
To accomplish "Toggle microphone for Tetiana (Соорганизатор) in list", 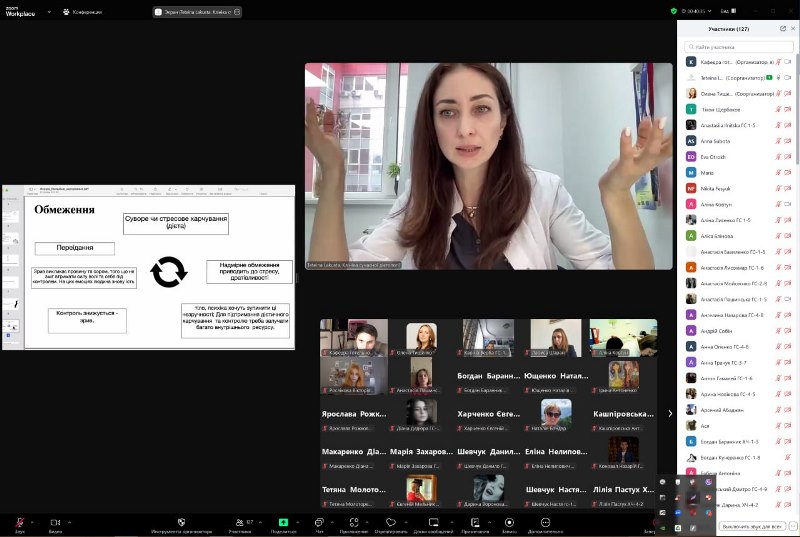I will pyautogui.click(x=779, y=78).
